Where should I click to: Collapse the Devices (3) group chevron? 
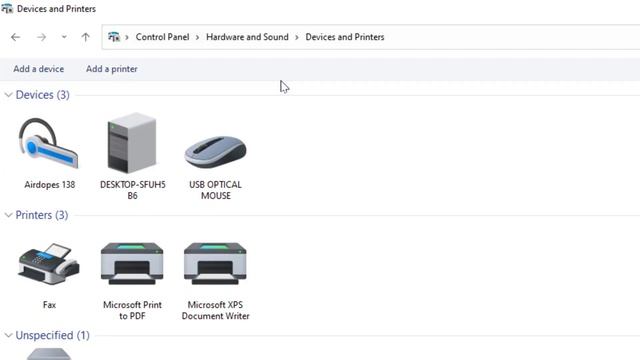(x=8, y=95)
